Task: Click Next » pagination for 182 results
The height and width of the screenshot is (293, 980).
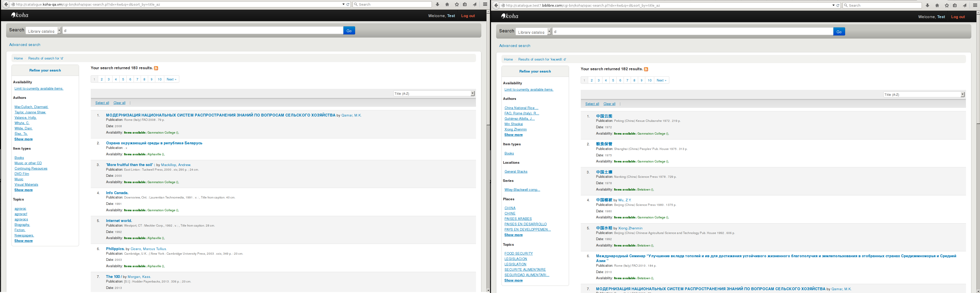Action: (x=661, y=80)
